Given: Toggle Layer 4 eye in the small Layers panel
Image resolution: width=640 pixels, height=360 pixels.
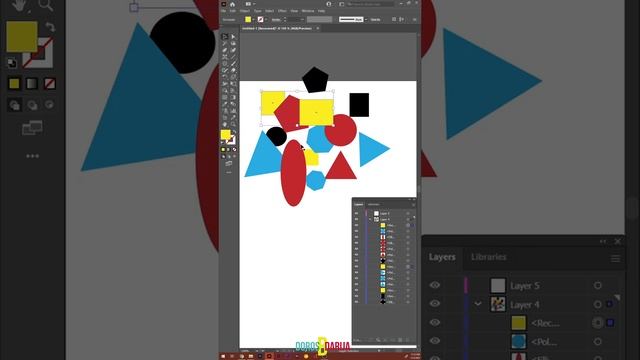Looking at the screenshot, I should 356,219.
